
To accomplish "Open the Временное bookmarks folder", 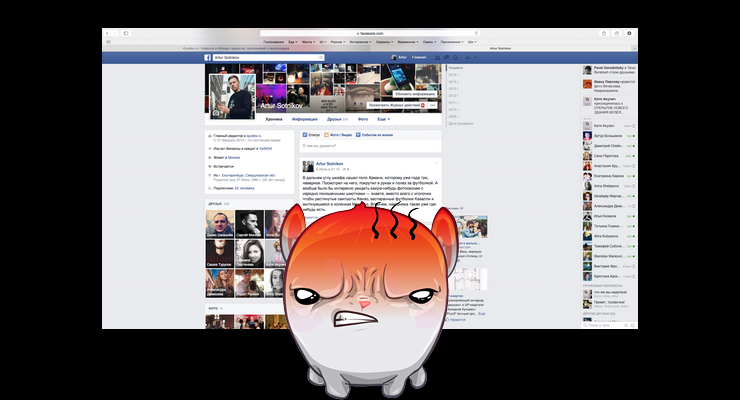I will click(408, 42).
